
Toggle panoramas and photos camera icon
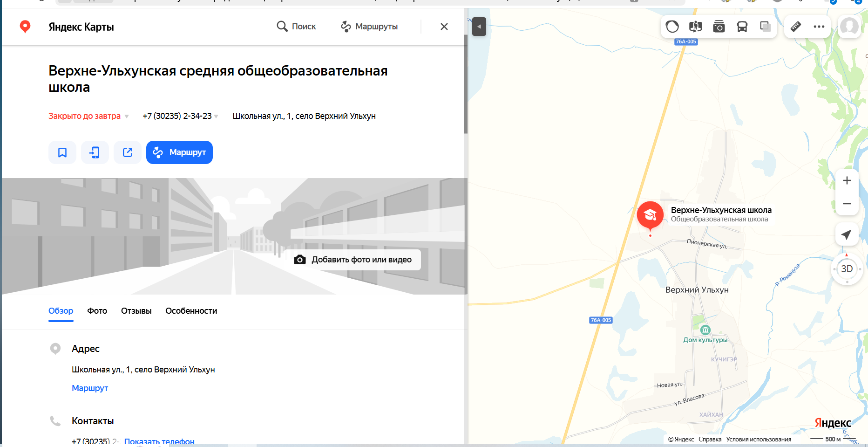coord(719,27)
